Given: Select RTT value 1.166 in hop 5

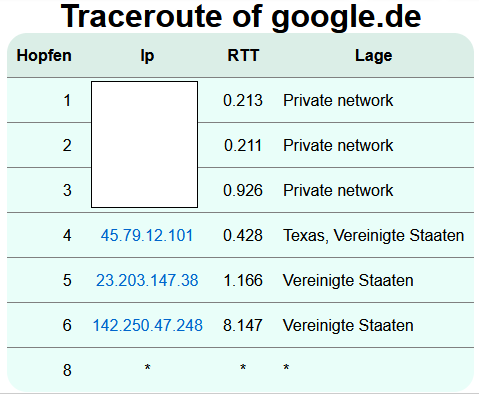Looking at the screenshot, I should click(x=243, y=280).
